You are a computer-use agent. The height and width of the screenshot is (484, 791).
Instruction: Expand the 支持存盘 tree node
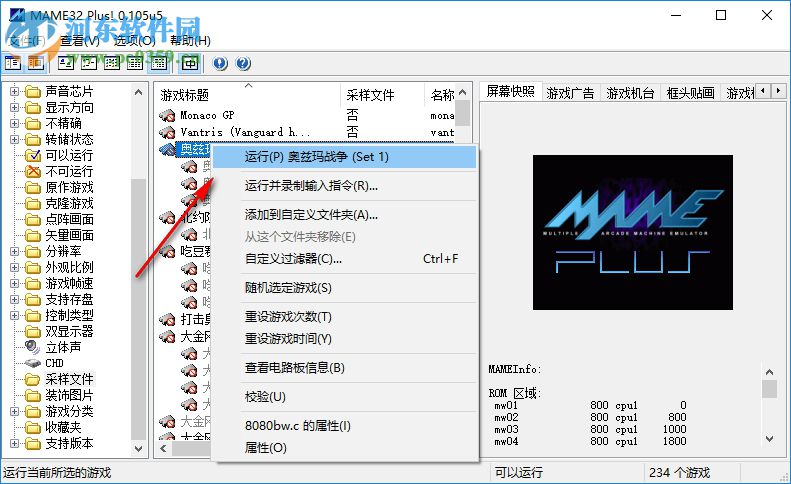[14, 299]
